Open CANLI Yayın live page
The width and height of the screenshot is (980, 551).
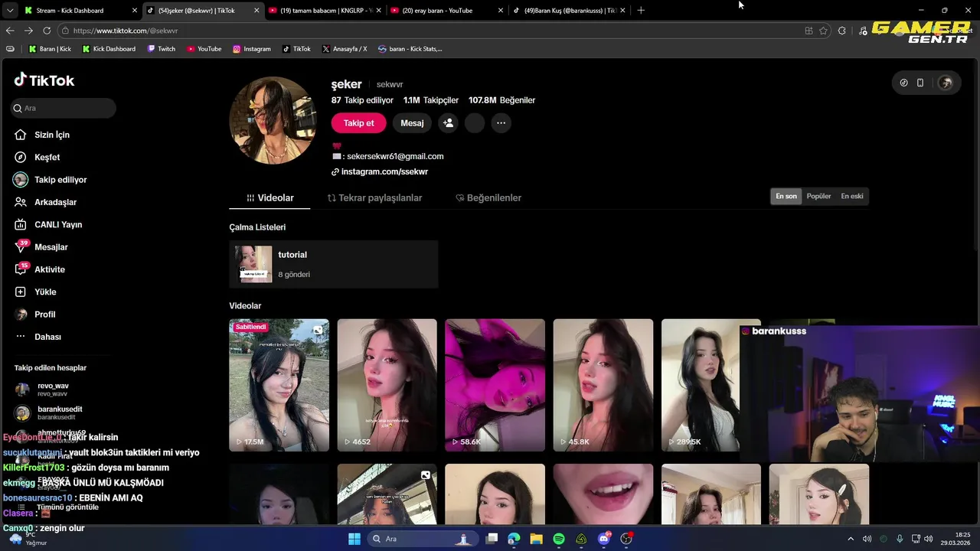point(48,224)
